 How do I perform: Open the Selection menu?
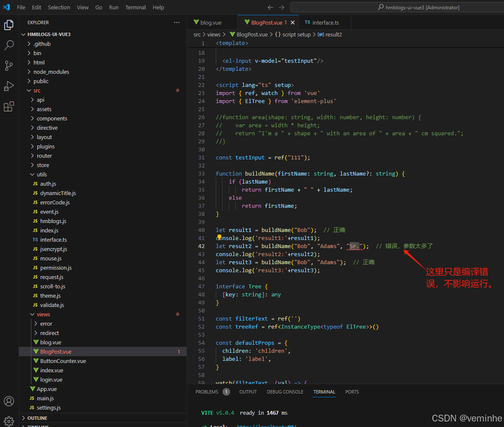pos(59,7)
